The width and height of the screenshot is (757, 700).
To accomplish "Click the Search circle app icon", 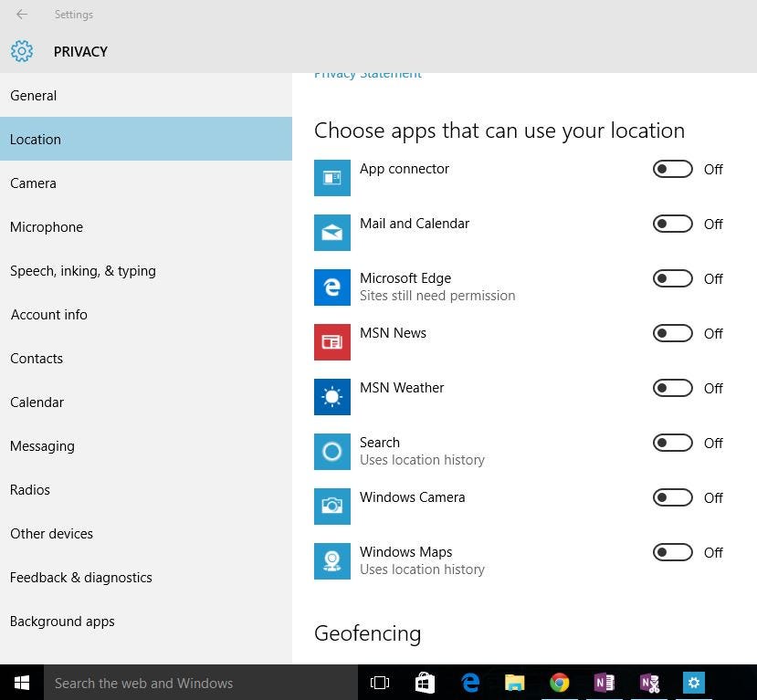I will pyautogui.click(x=332, y=452).
